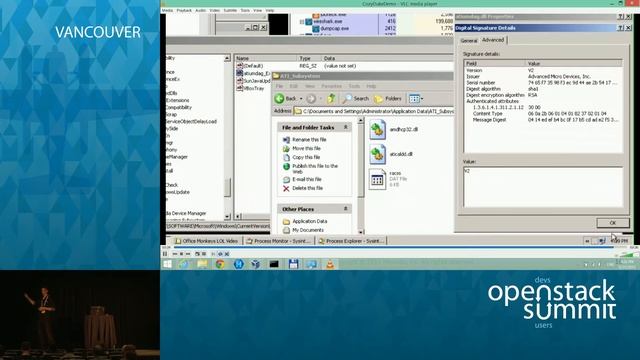Click help button of Digital Signature Details
Viewport: 640px width, 360px height.
tap(621, 28)
